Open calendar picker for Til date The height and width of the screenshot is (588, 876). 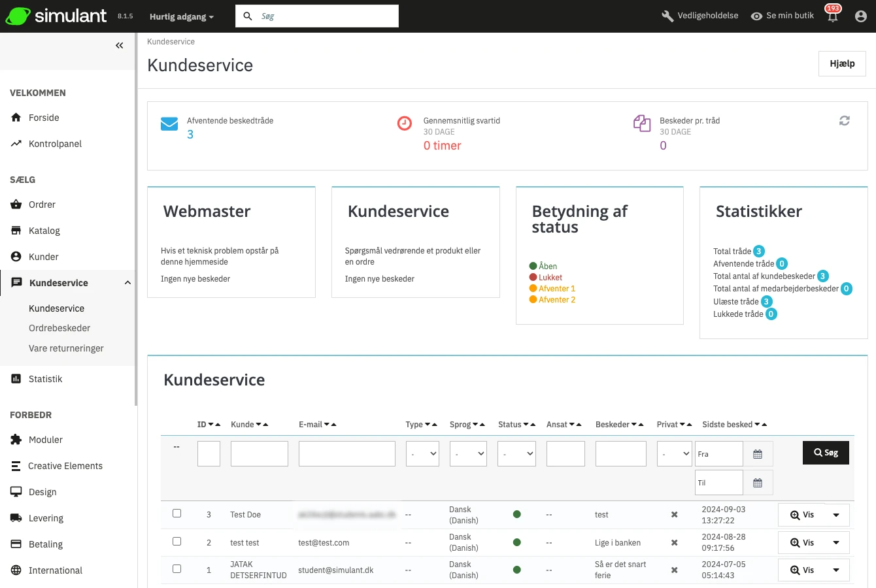[x=758, y=483]
